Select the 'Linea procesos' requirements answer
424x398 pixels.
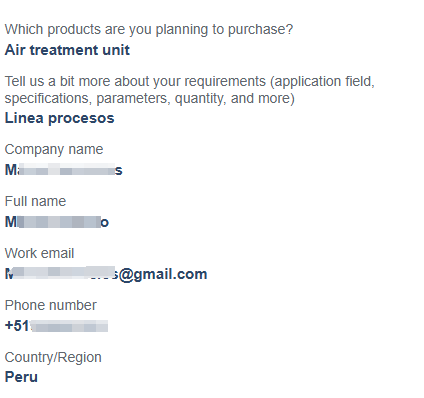click(59, 118)
